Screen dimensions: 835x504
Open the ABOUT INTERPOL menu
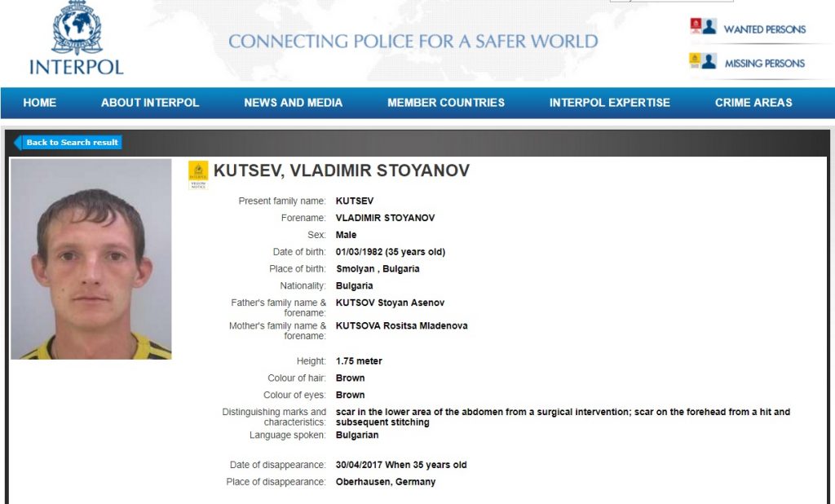(150, 102)
